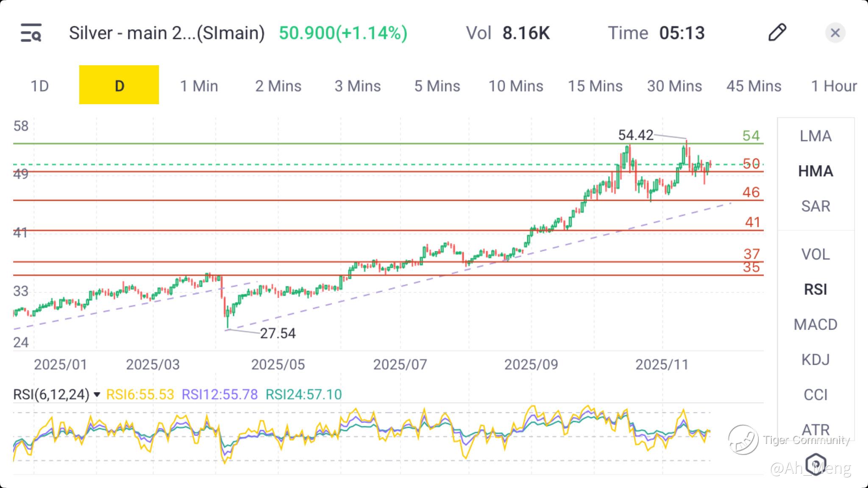Screen dimensions: 868x488
Task: Show the VOL sub-chart
Action: [x=815, y=254]
